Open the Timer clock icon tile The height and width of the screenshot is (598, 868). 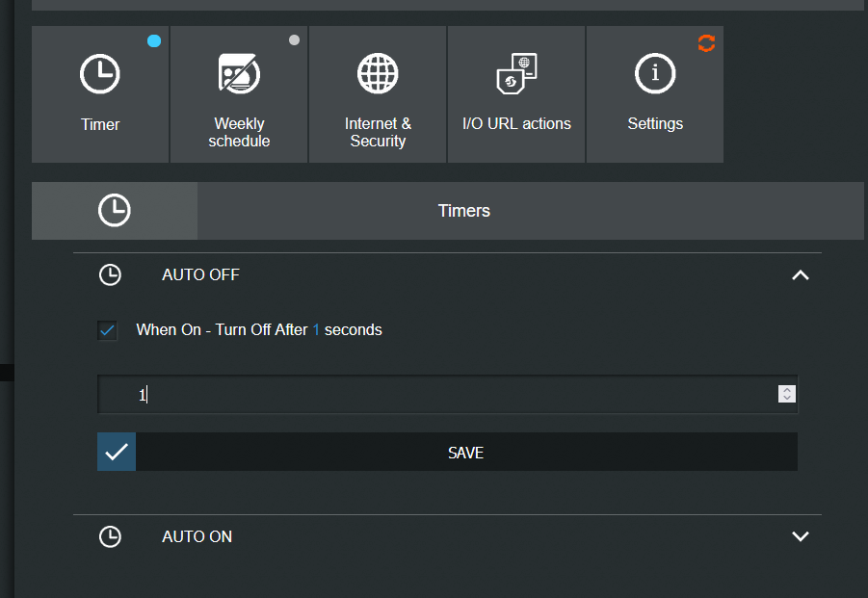click(x=99, y=73)
